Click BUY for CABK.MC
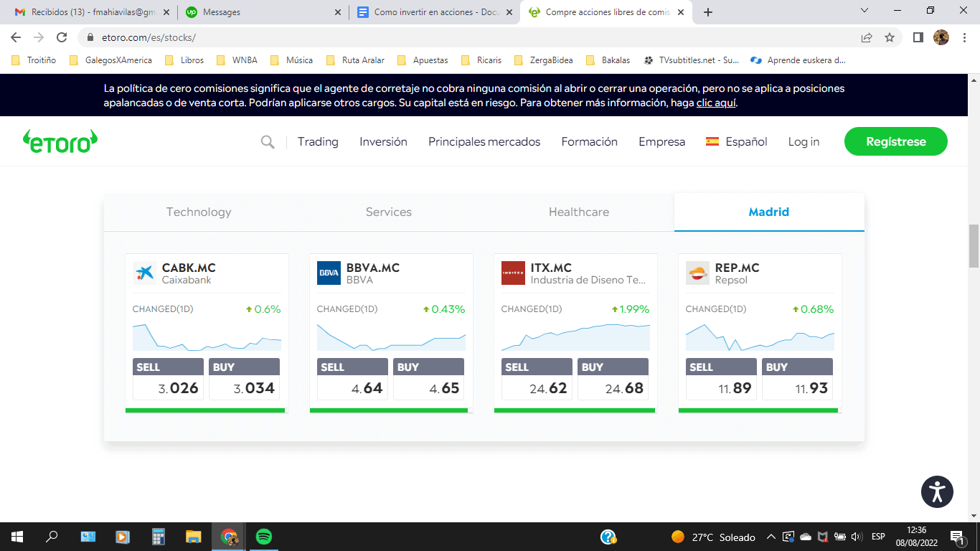Viewport: 980px width, 551px height. pos(244,380)
